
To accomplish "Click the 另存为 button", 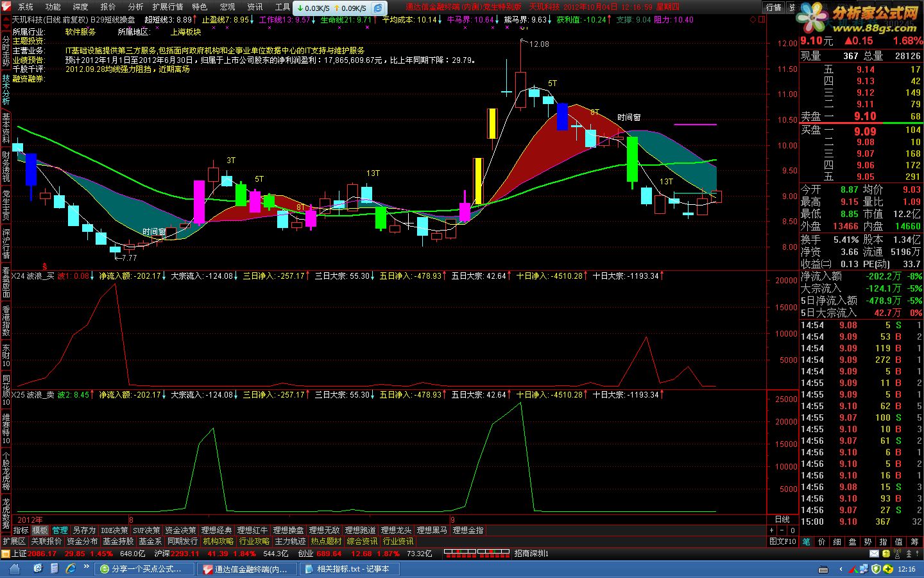I will click(x=84, y=530).
